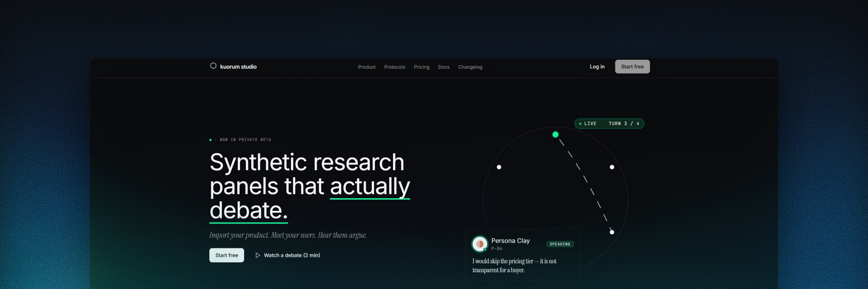Viewport: 868px width, 289px height.
Task: Open Watch a debate (2 min)
Action: point(288,255)
